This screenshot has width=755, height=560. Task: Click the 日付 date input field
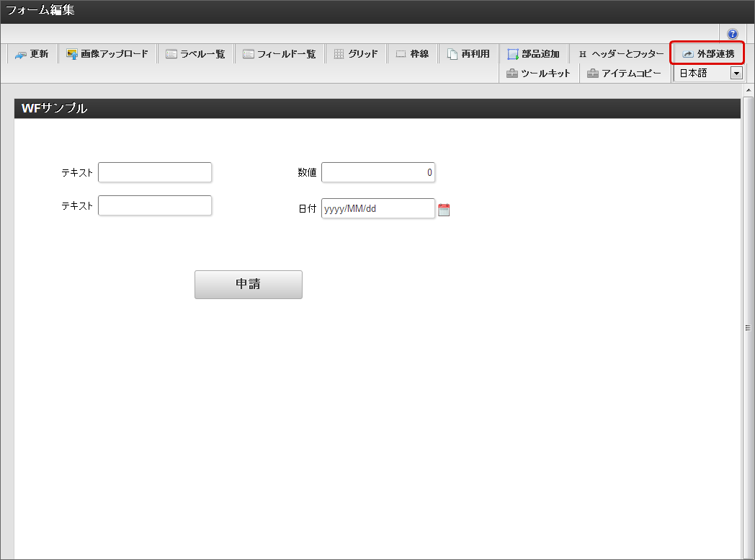[x=378, y=208]
